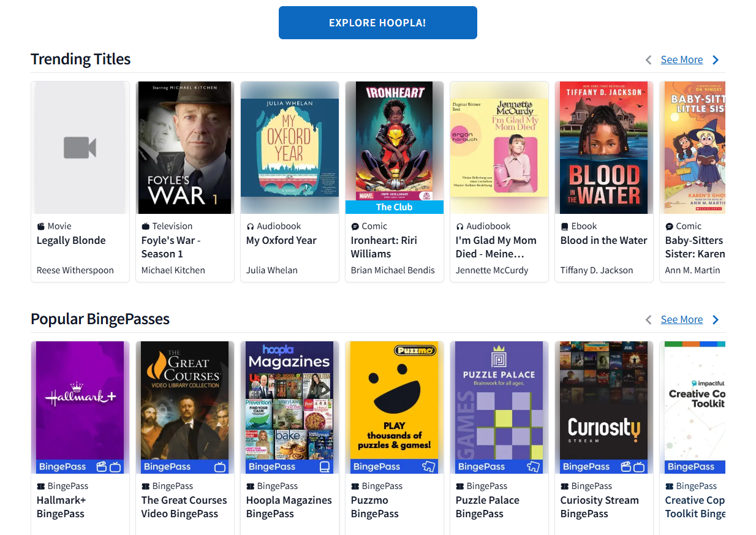Click The Club banner on Ironheart
The width and height of the screenshot is (756, 535).
click(395, 207)
